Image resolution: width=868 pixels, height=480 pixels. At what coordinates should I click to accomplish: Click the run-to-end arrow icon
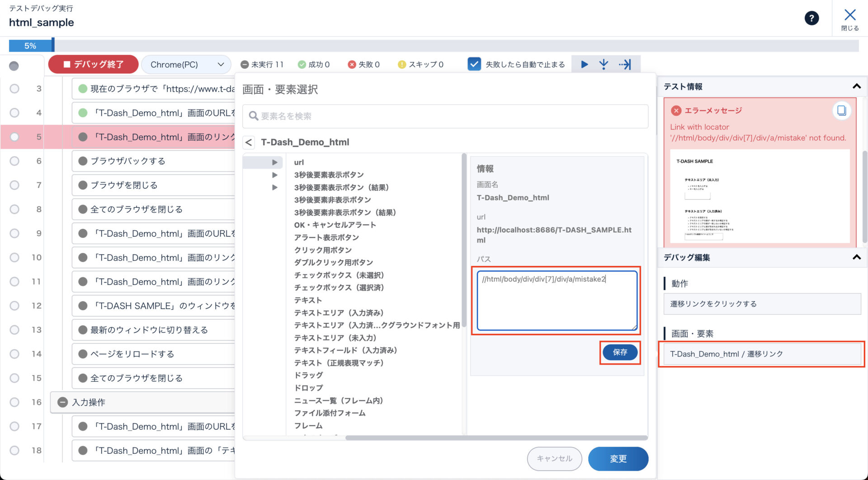pyautogui.click(x=625, y=65)
